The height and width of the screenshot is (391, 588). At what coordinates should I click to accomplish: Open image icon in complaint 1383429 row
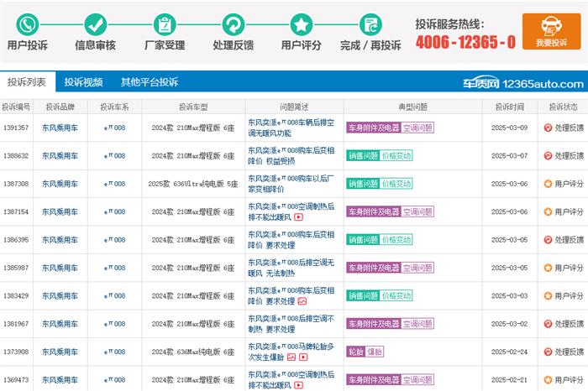(x=302, y=301)
